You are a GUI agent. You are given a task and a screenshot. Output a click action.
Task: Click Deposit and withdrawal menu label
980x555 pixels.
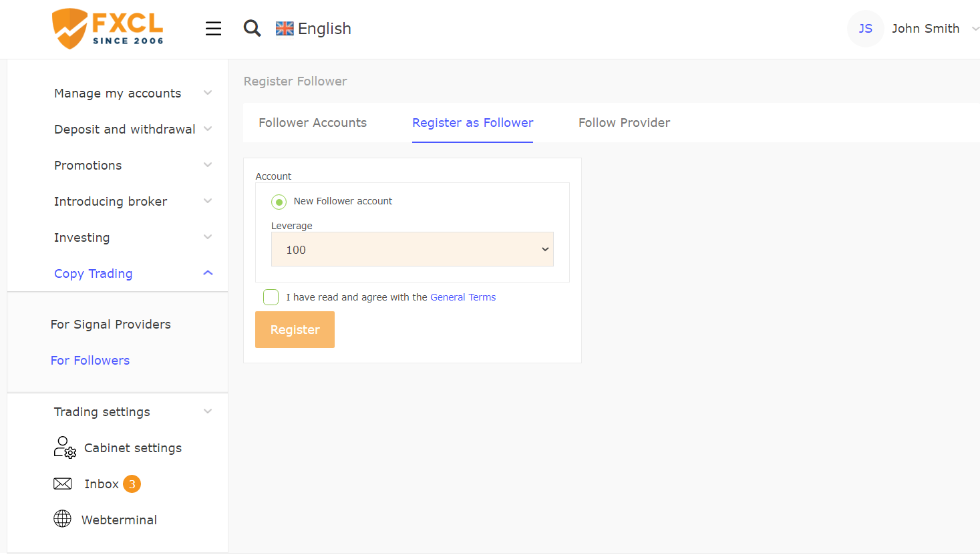[x=125, y=130]
